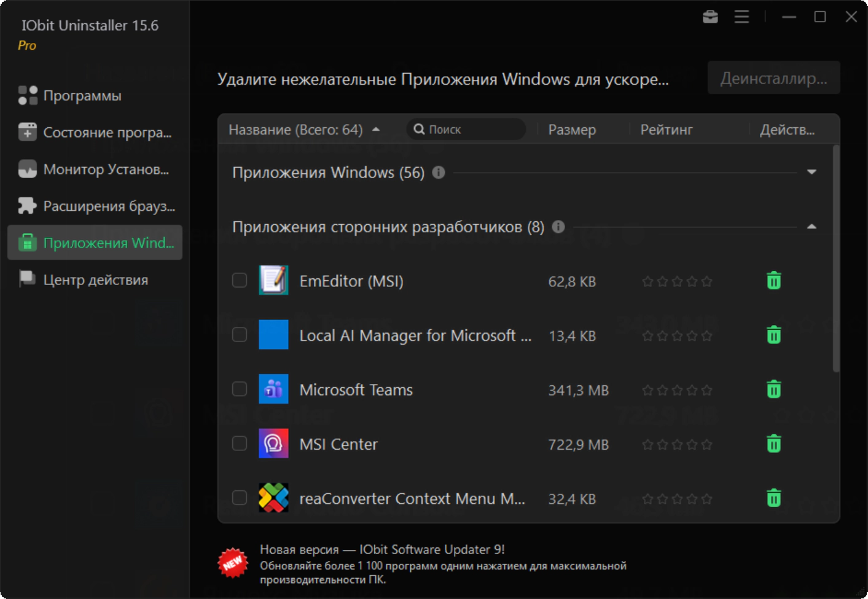Click the 13,4 KB size value
Image resolution: width=868 pixels, height=599 pixels.
click(572, 335)
